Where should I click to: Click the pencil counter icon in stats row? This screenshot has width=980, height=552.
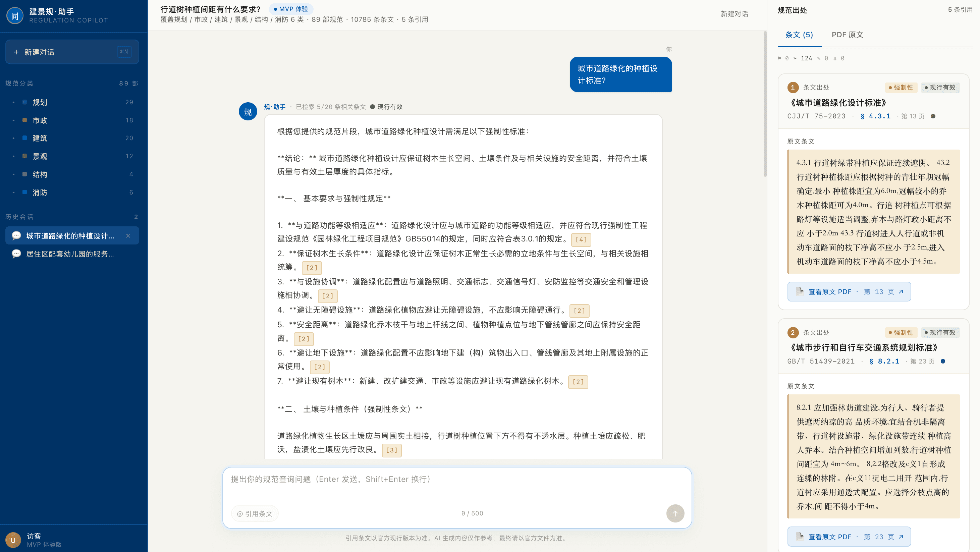point(819,58)
